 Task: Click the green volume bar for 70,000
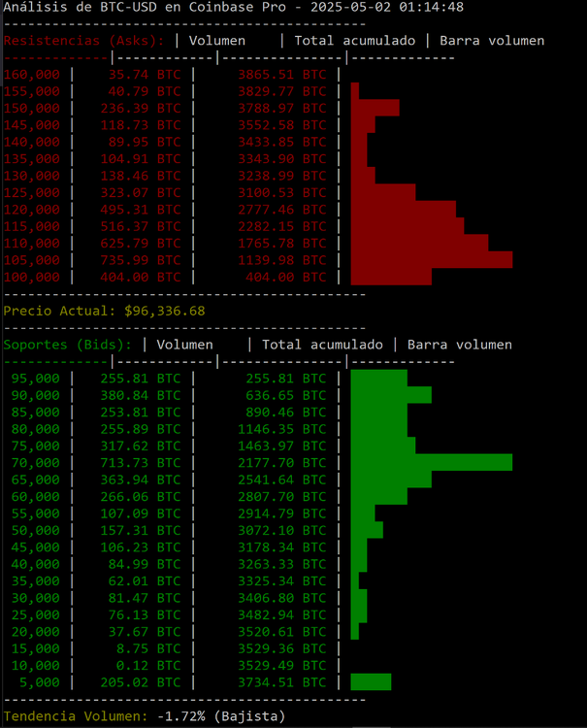click(x=431, y=462)
